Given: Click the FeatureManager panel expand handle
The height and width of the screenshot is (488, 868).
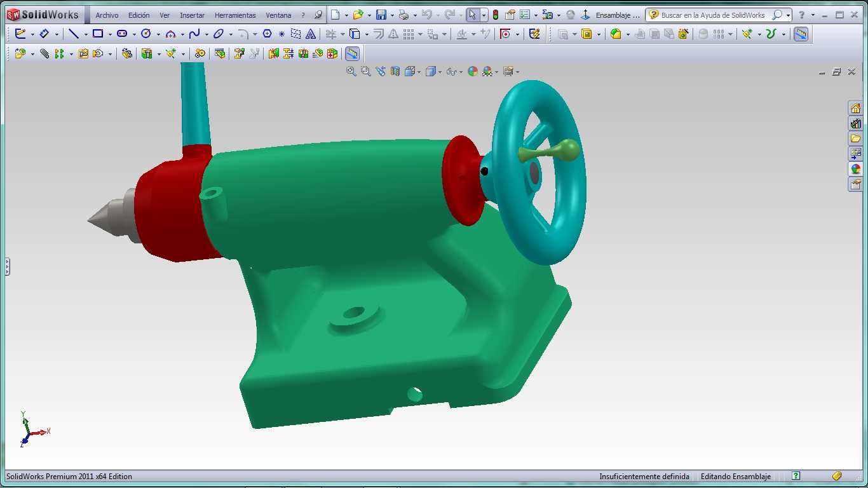Looking at the screenshot, I should [7, 266].
